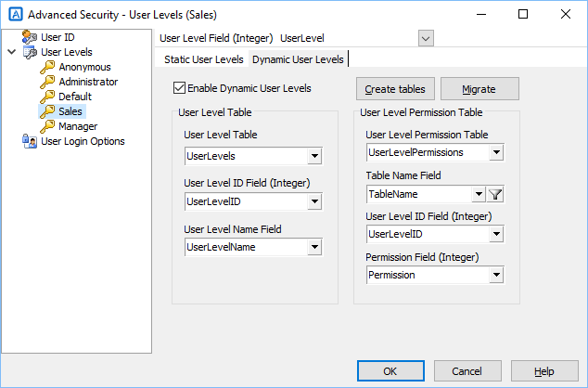The height and width of the screenshot is (388, 588).
Task: Click the Table Name filter funnel icon
Action: click(495, 194)
